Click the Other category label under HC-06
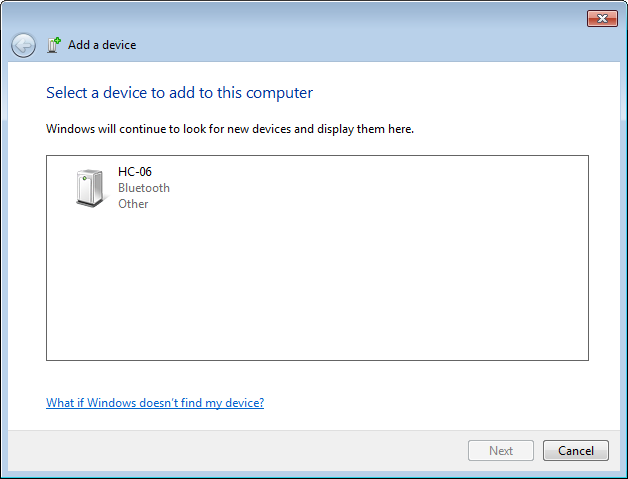This screenshot has width=628, height=479. pyautogui.click(x=133, y=204)
